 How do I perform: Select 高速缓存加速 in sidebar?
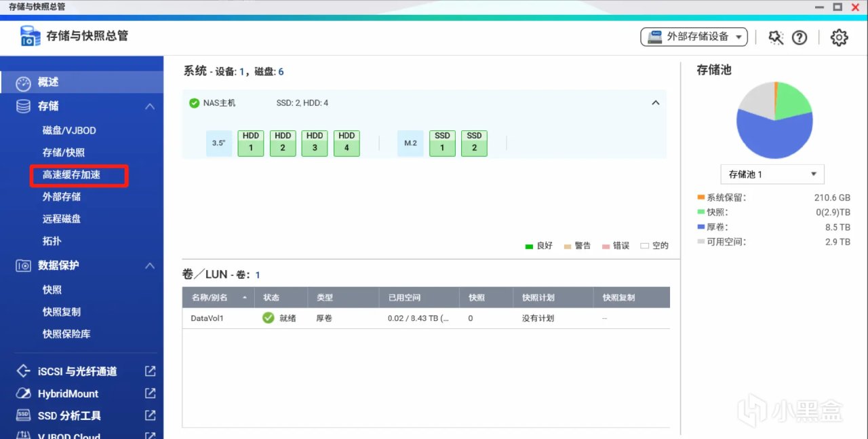tap(72, 174)
